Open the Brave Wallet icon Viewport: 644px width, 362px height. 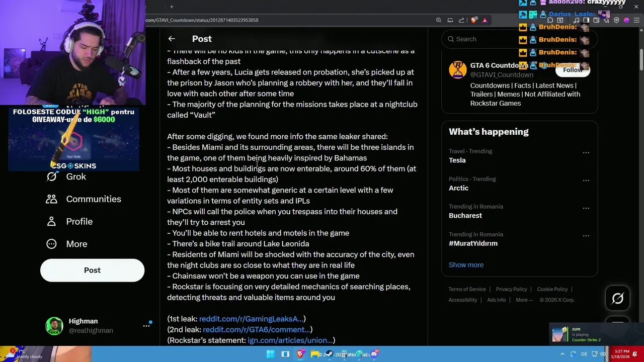click(x=596, y=20)
